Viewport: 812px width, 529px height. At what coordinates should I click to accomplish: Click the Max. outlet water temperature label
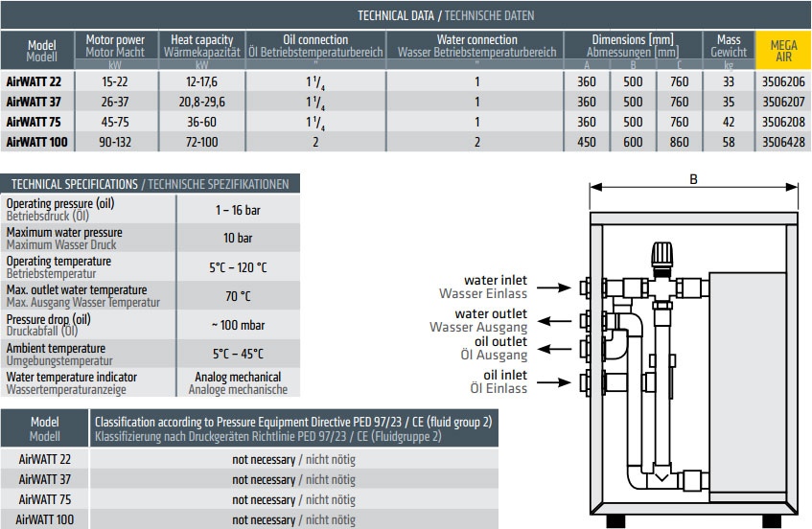point(77,289)
